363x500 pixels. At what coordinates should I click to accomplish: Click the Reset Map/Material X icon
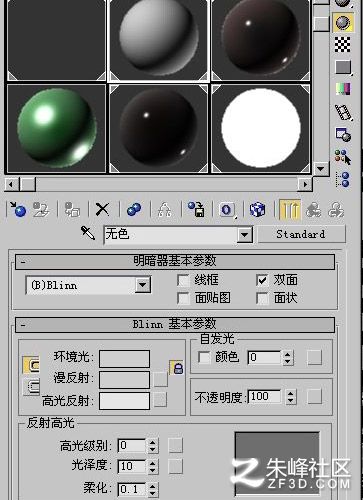[102, 209]
